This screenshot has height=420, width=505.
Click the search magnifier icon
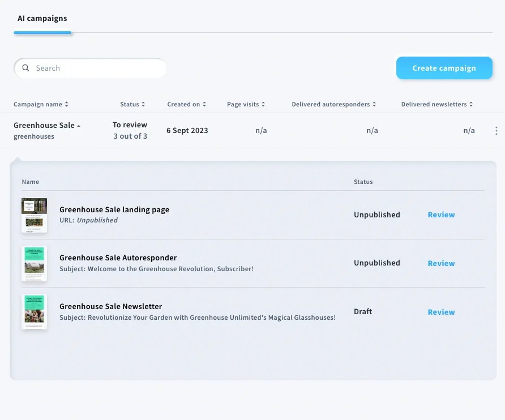coord(25,68)
